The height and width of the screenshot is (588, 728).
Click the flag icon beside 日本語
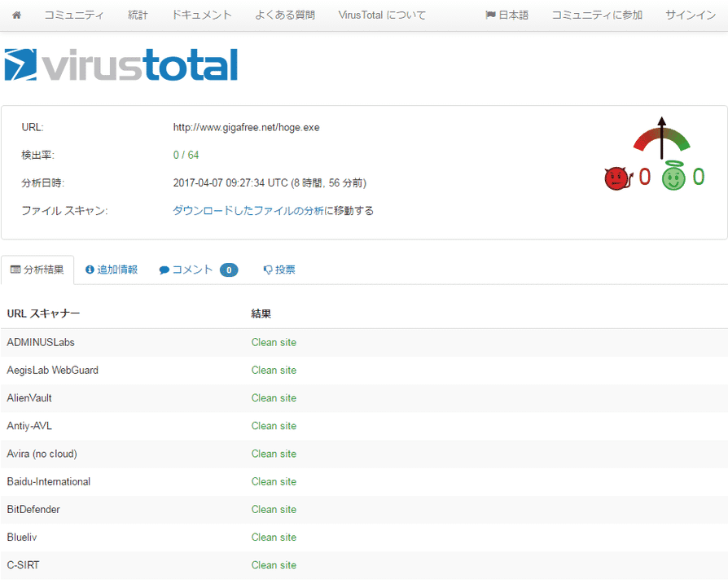click(490, 15)
